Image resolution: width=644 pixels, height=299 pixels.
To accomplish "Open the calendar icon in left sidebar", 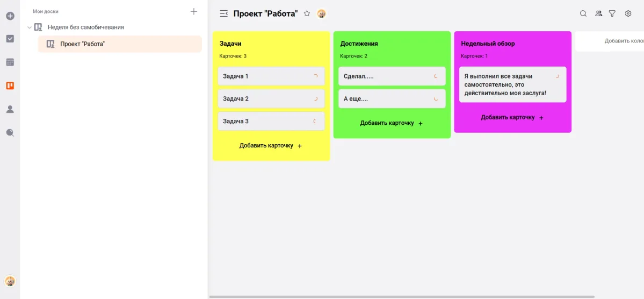I will (x=10, y=62).
